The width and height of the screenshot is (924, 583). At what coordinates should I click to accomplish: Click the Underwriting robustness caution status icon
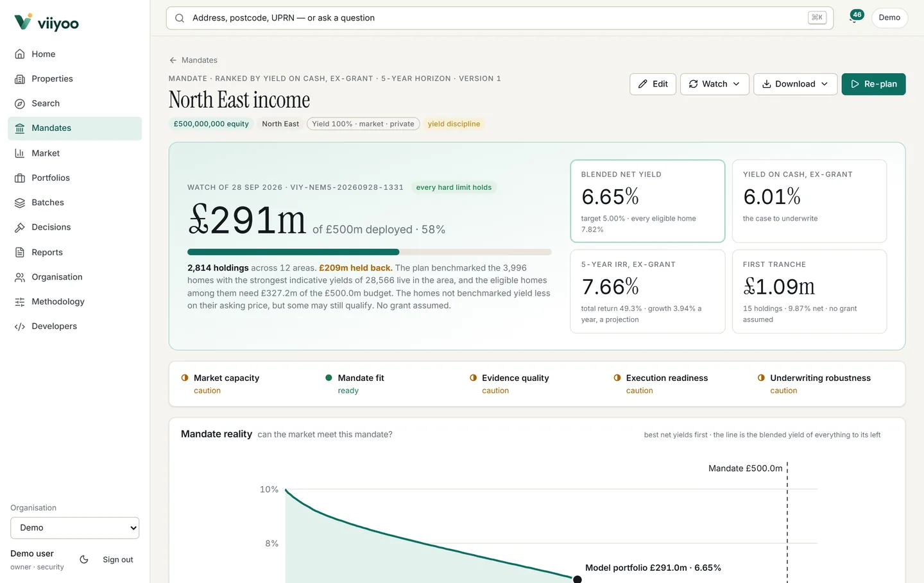click(761, 378)
